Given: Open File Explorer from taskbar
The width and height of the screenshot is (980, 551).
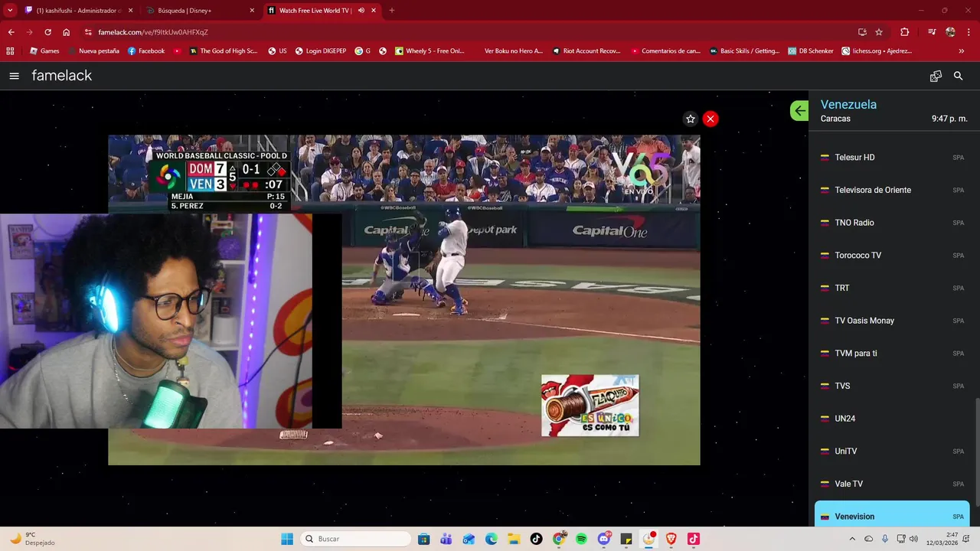Looking at the screenshot, I should pos(514,539).
